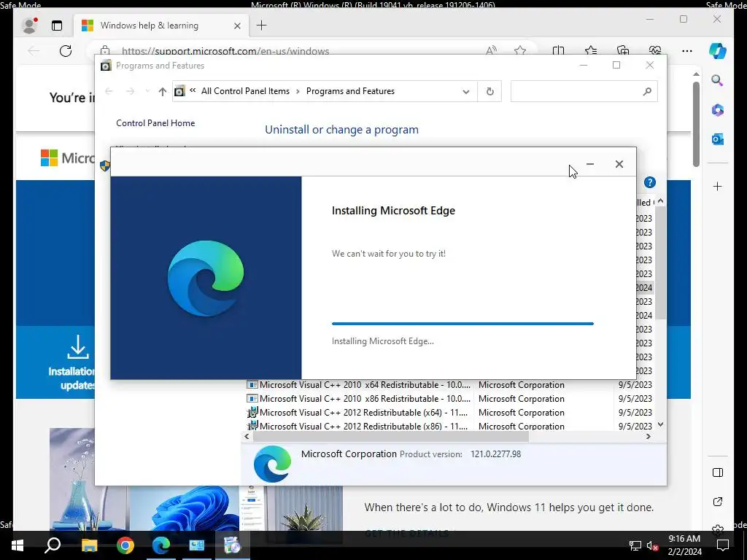Click the Edge address bar URL
The image size is (747, 560).
pyautogui.click(x=225, y=51)
